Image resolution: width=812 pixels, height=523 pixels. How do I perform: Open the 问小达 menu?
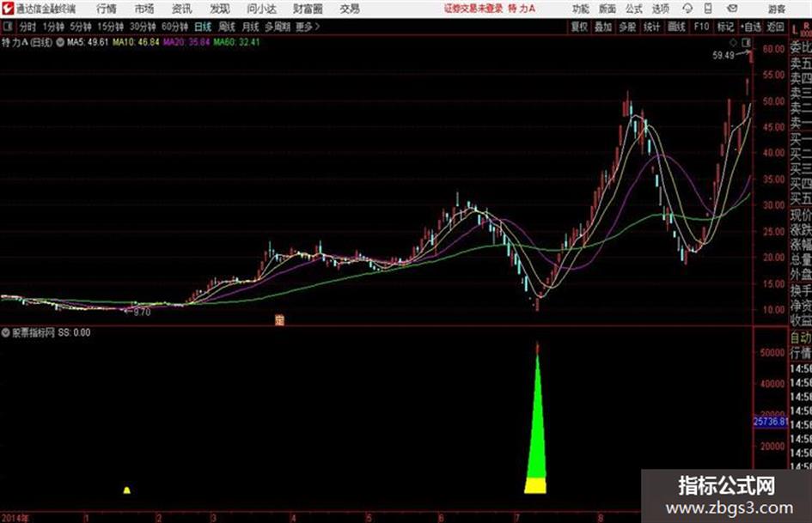coord(261,9)
